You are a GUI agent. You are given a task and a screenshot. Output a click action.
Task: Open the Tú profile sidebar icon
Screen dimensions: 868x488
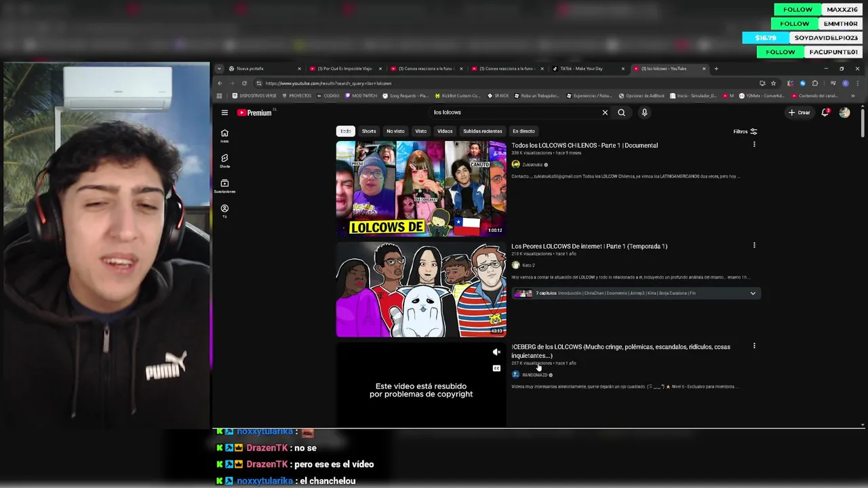(224, 211)
